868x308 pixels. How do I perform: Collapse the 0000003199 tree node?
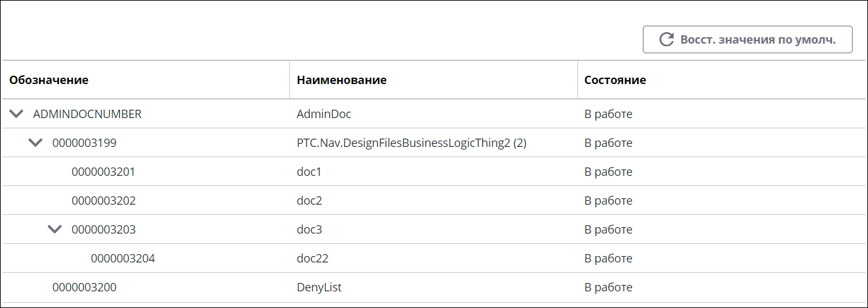tap(37, 142)
